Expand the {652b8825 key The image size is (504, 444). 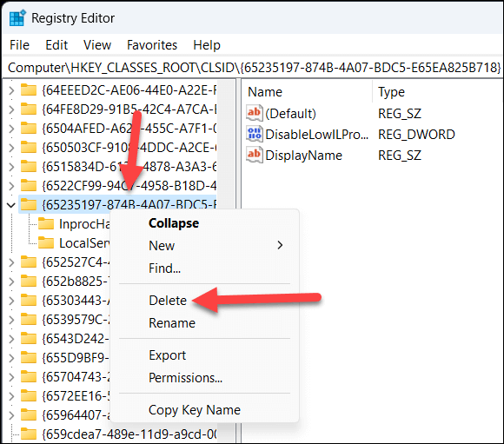click(11, 282)
